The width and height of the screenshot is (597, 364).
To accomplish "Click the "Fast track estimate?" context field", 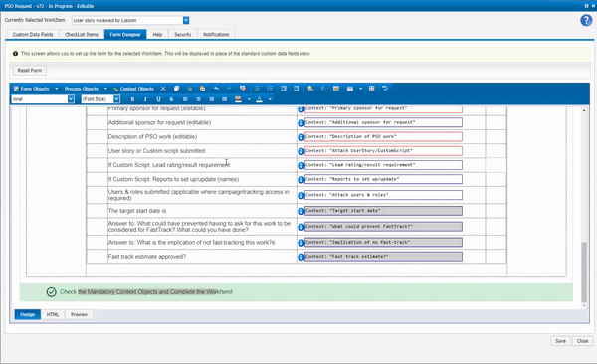I will click(383, 257).
